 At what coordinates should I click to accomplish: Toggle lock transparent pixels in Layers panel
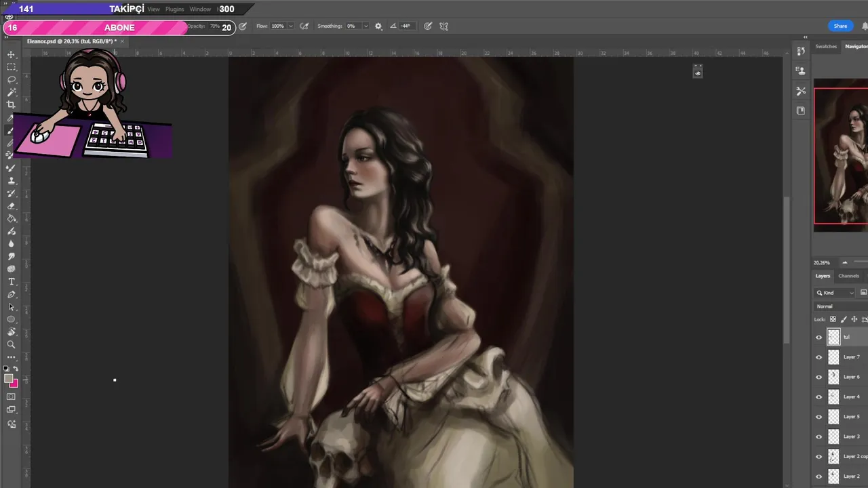pos(833,319)
